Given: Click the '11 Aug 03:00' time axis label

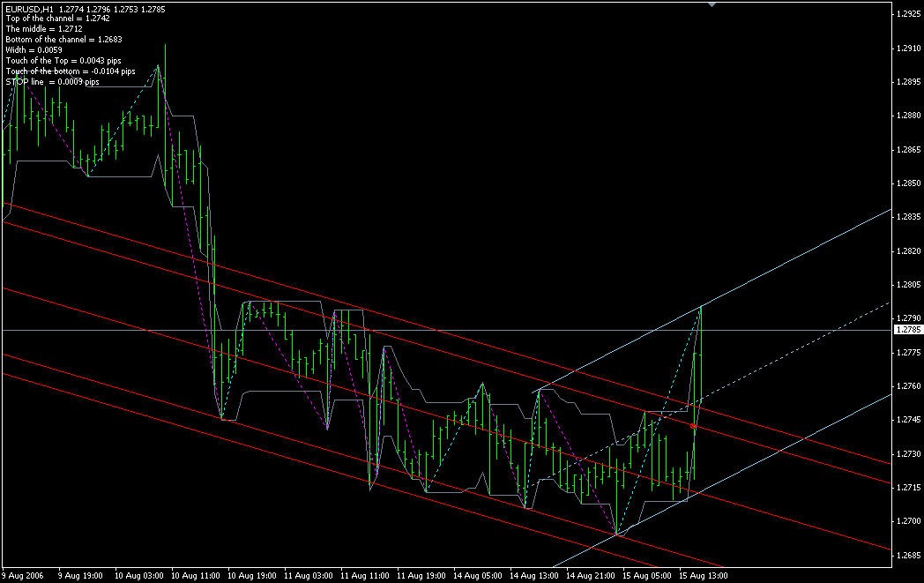Looking at the screenshot, I should [x=309, y=576].
